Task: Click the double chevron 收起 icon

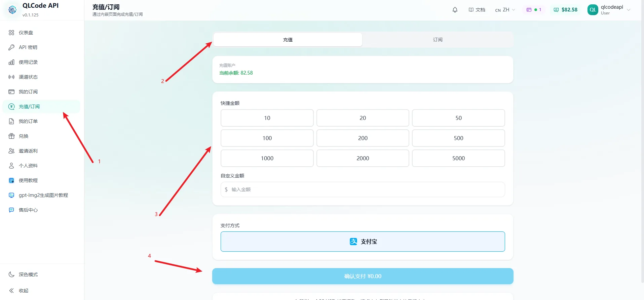Action: coord(11,291)
